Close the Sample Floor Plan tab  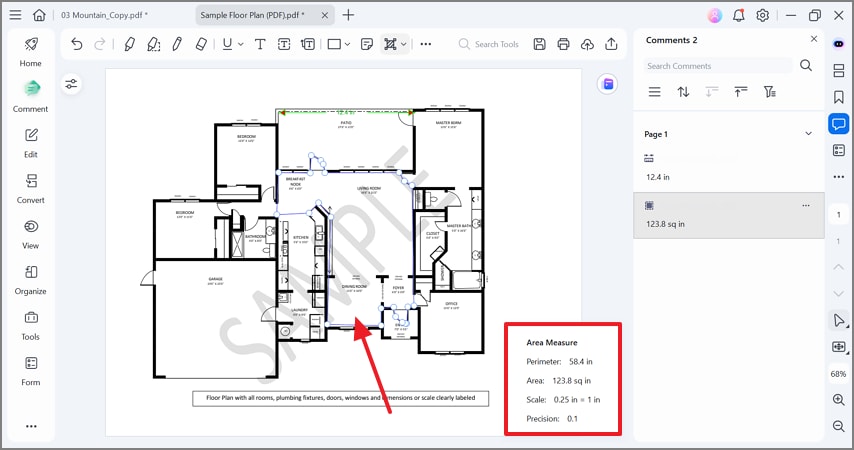click(x=325, y=15)
